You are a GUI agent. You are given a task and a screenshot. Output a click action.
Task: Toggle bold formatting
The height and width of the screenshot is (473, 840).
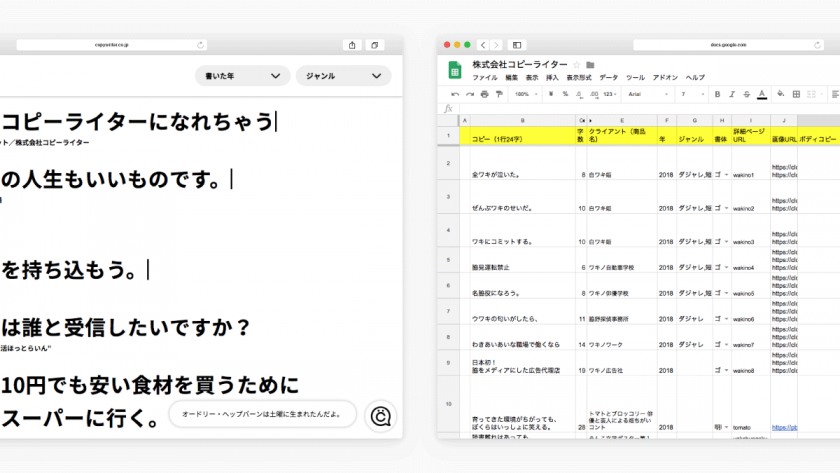click(717, 94)
